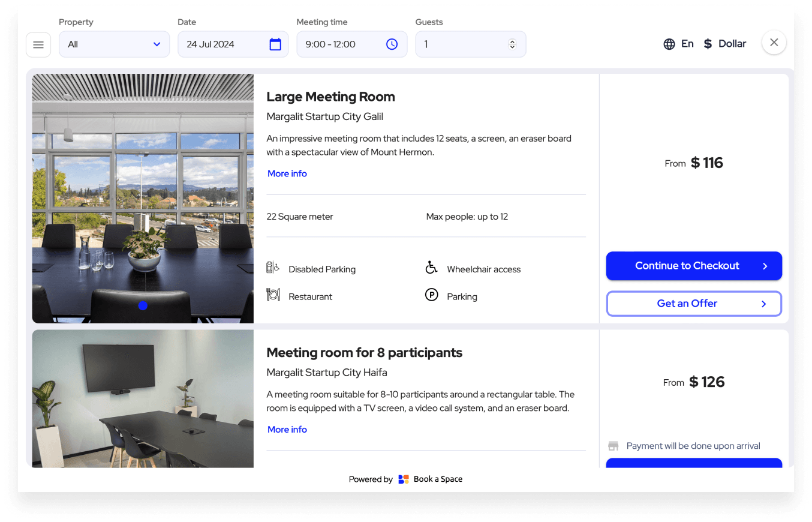Click the Haifa meeting room photo
Image resolution: width=812 pixels, height=522 pixels.
pyautogui.click(x=143, y=398)
